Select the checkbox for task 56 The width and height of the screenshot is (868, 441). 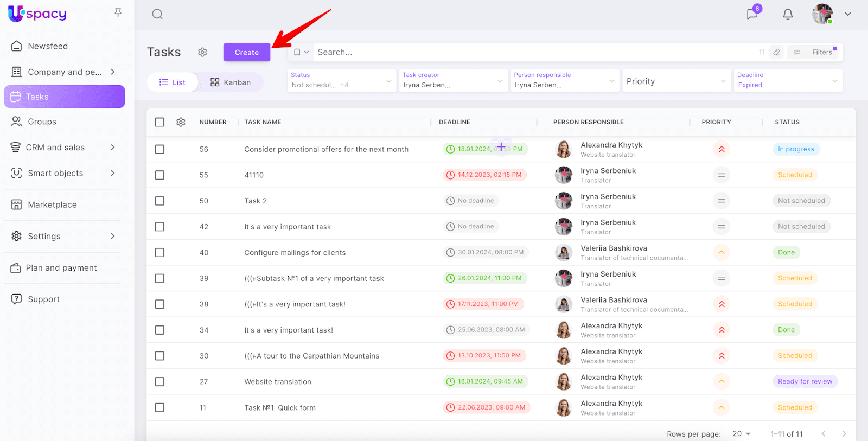point(159,149)
